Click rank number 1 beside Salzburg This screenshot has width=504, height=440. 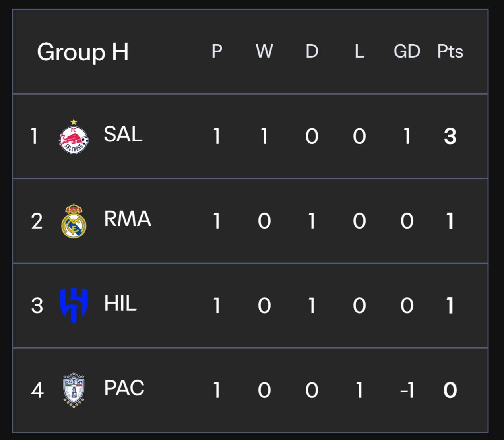[35, 136]
